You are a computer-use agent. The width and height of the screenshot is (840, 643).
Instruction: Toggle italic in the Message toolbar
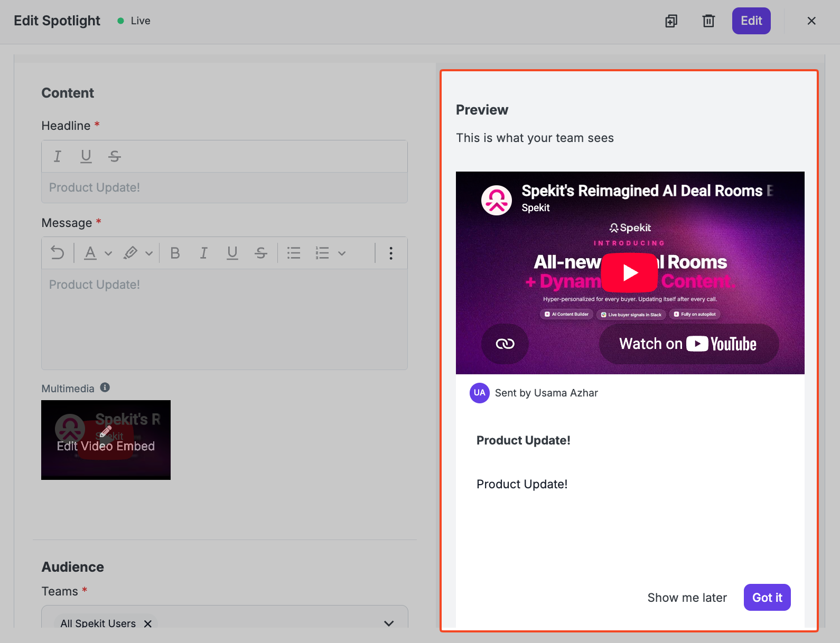[x=204, y=253]
